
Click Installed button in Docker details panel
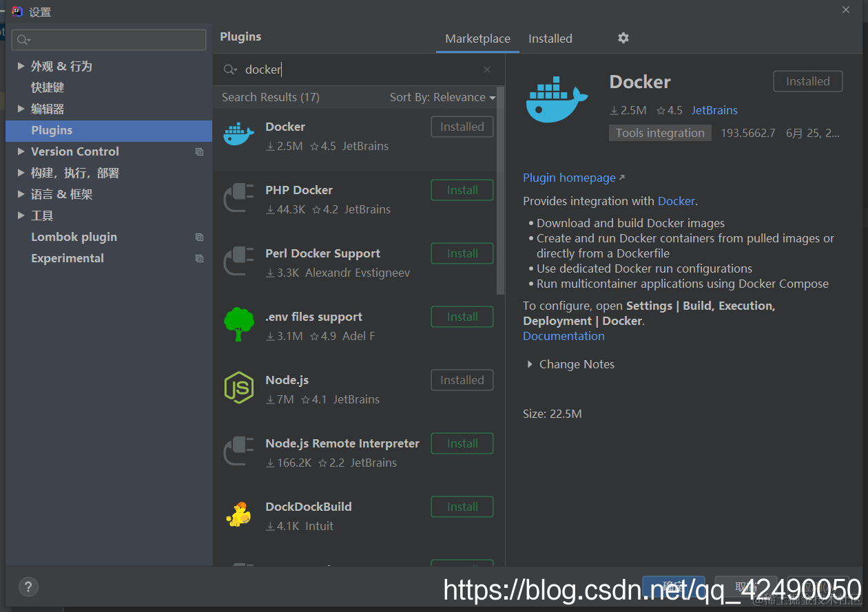(808, 81)
